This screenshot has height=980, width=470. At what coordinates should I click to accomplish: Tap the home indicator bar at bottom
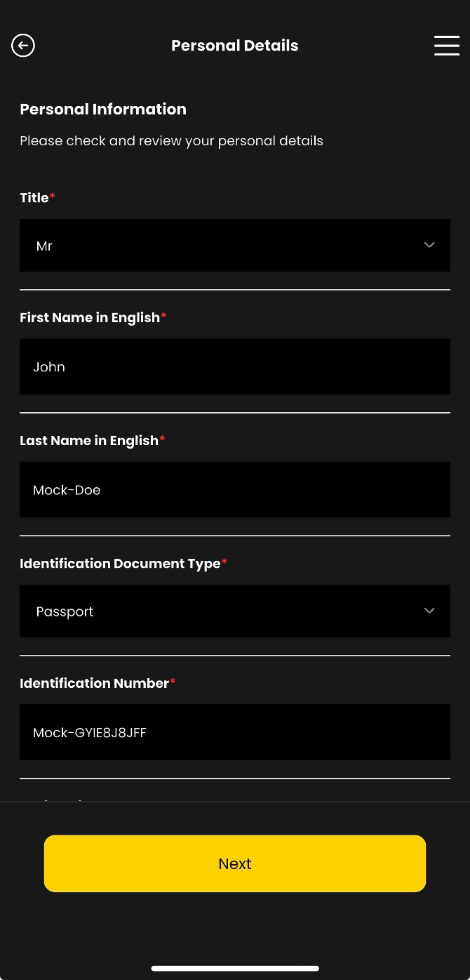pyautogui.click(x=235, y=969)
